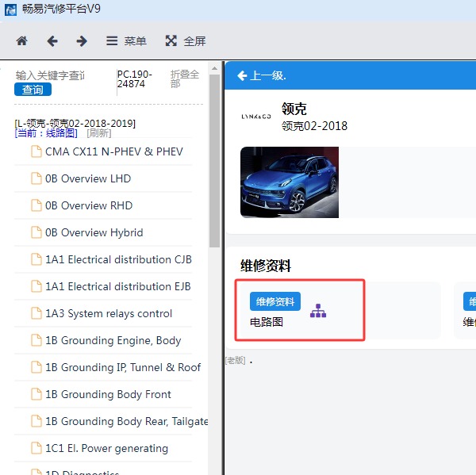Click 折叠全部 to collapse all
The width and height of the screenshot is (476, 475).
pyautogui.click(x=185, y=79)
